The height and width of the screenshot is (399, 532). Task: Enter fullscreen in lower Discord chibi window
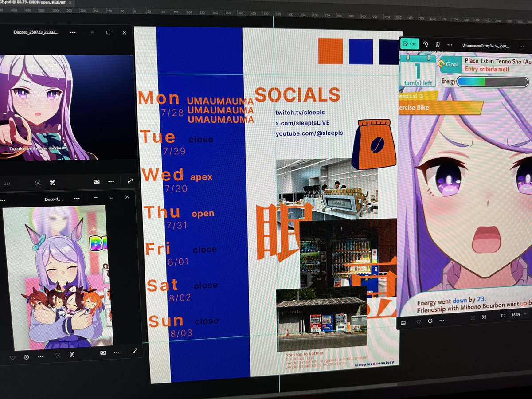[135, 351]
